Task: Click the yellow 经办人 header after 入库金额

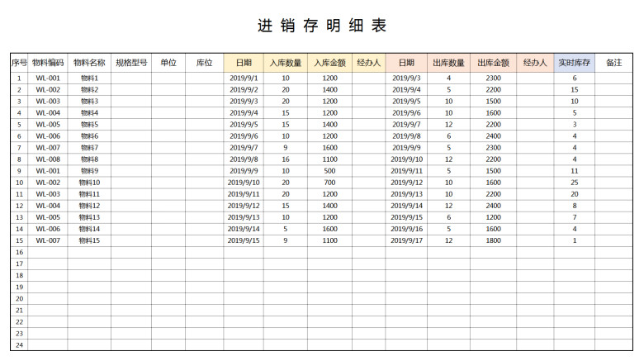Action: tap(368, 63)
